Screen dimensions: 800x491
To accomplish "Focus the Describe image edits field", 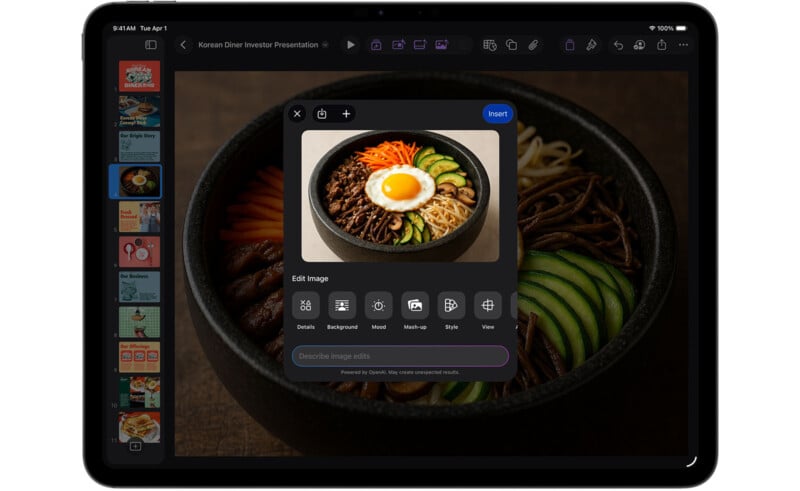I will [x=400, y=356].
